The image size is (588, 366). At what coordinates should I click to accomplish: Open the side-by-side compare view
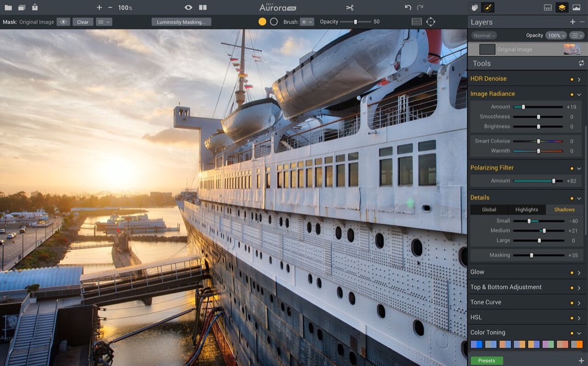203,7
